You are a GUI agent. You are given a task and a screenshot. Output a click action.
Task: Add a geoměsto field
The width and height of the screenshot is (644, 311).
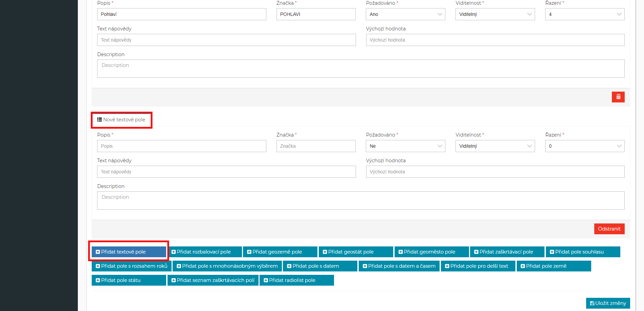pyautogui.click(x=432, y=252)
